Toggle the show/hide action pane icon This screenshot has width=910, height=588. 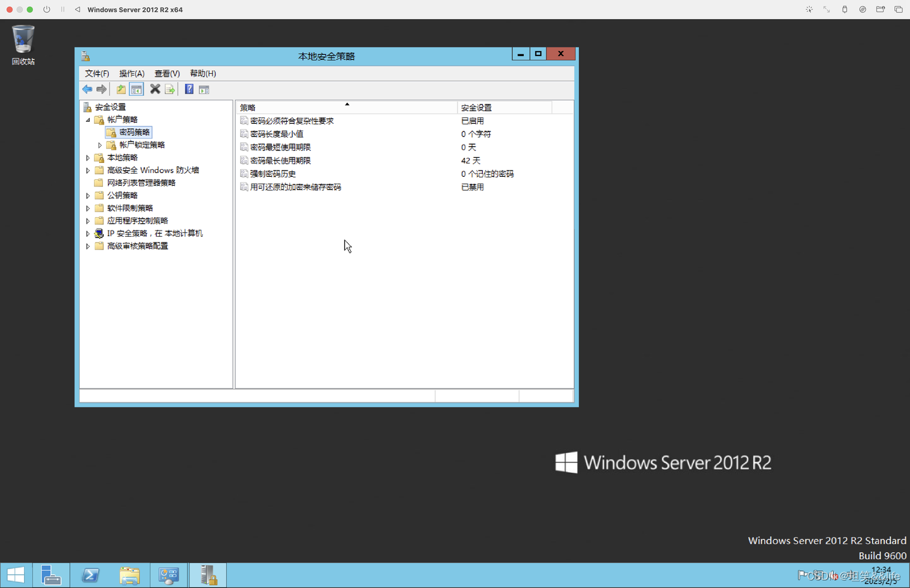point(204,90)
